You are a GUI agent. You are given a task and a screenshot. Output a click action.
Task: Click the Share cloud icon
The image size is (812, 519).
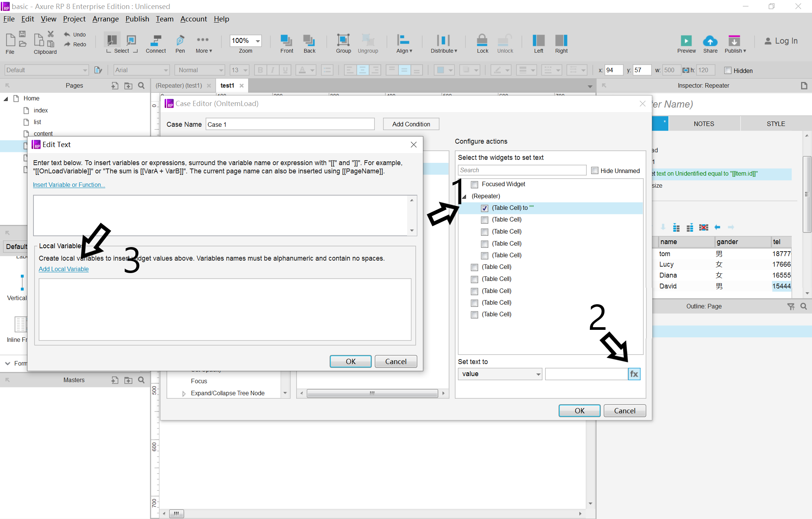click(710, 41)
